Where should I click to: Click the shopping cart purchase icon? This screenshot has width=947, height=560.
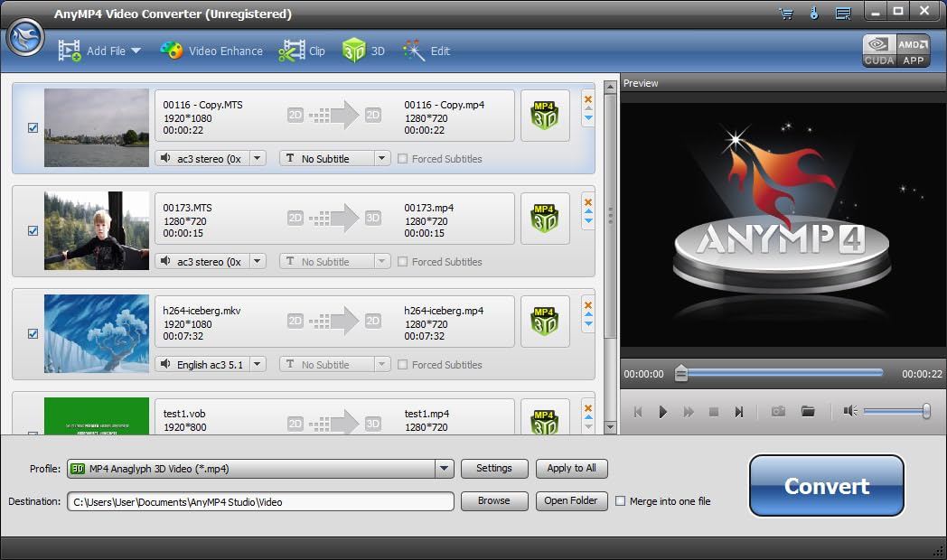point(785,14)
